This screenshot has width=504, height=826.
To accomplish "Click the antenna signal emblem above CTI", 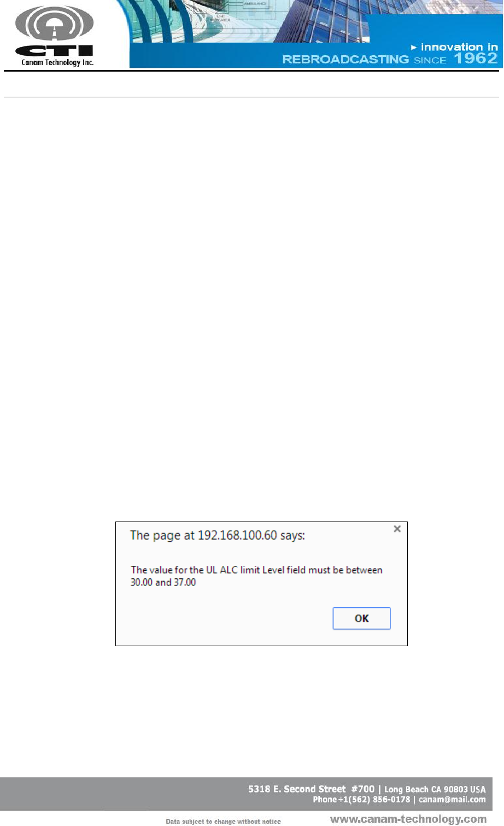I will point(55,22).
